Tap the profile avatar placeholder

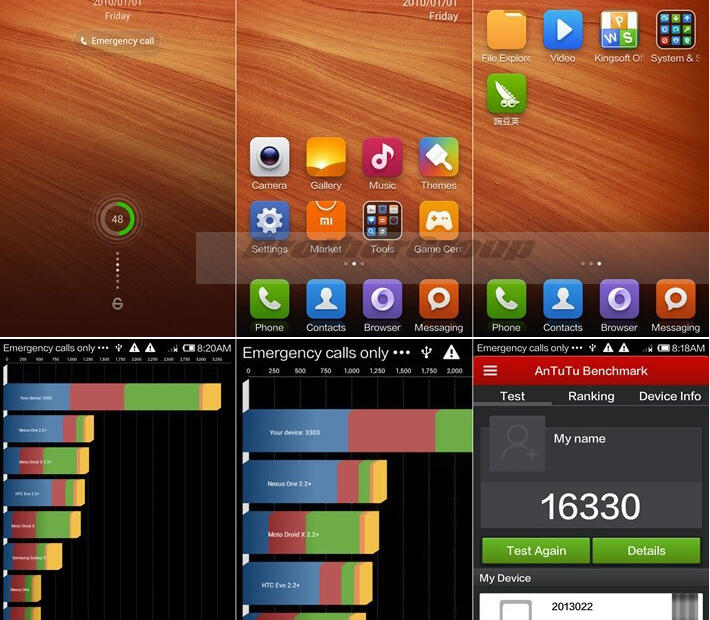[x=517, y=443]
